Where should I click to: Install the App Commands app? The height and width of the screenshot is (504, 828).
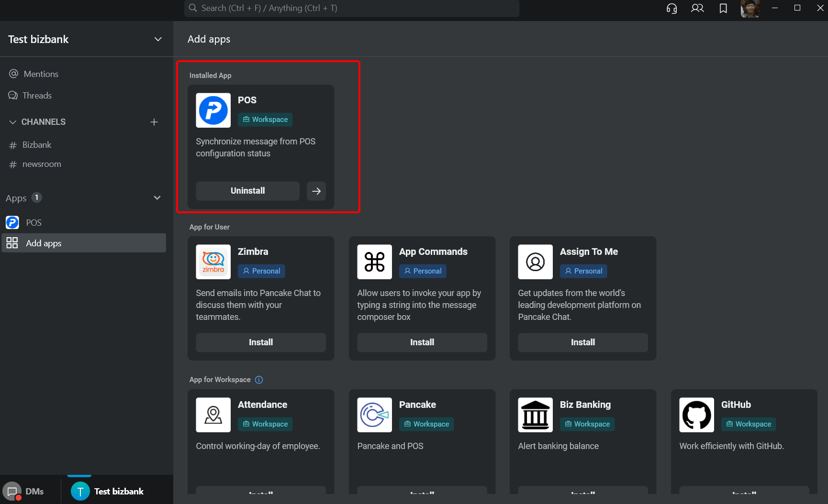pos(422,342)
